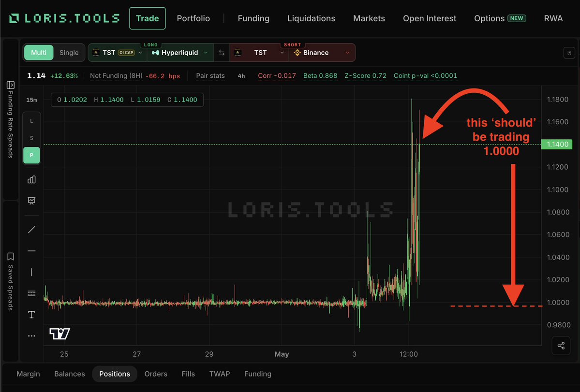Select the trend line drawing tool
Screen dimensions: 580x392
pyautogui.click(x=31, y=230)
